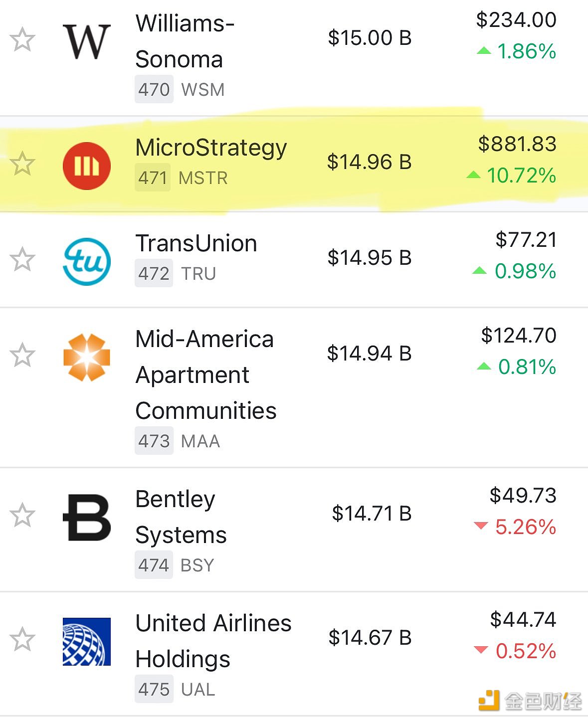Toggle favorite star for Williams-Sonoma
Screen dimensions: 588x717
(x=22, y=39)
